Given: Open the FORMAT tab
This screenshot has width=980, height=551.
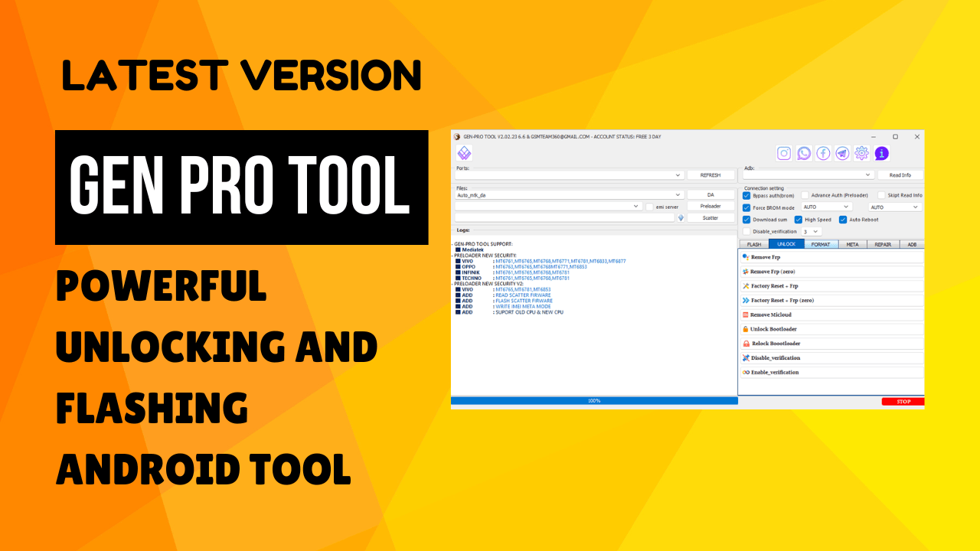Looking at the screenshot, I should [x=821, y=244].
